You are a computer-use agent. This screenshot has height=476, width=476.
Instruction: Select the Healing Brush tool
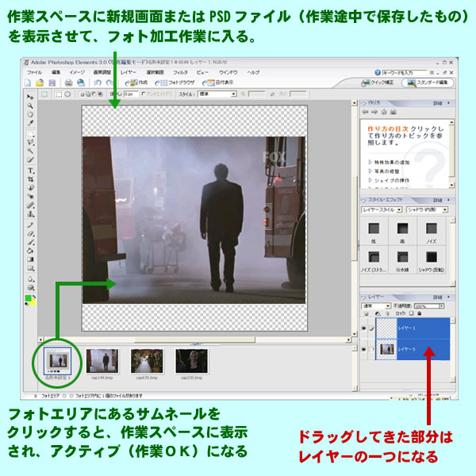click(x=30, y=205)
